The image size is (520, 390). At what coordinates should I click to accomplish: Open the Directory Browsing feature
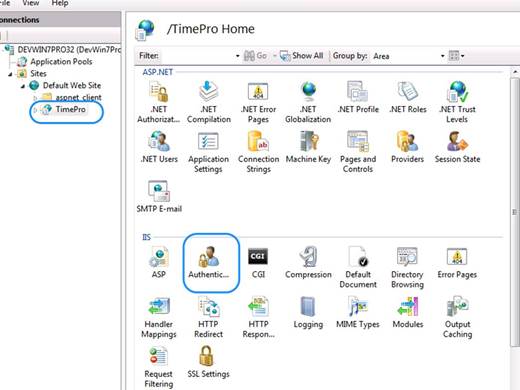[407, 268]
